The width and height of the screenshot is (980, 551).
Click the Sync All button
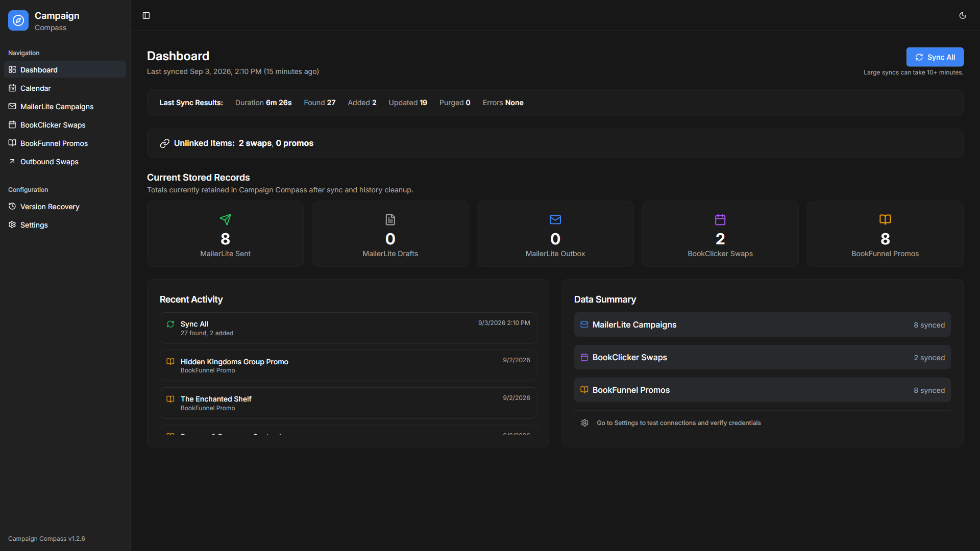935,57
